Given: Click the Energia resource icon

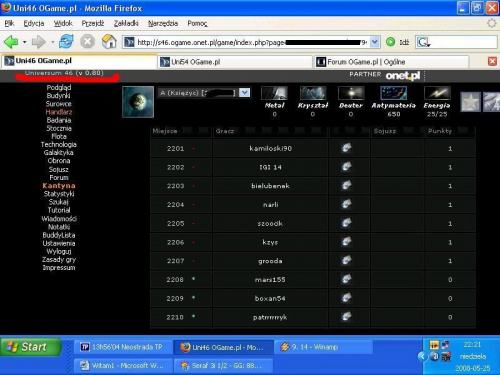Looking at the screenshot, I should tap(437, 93).
